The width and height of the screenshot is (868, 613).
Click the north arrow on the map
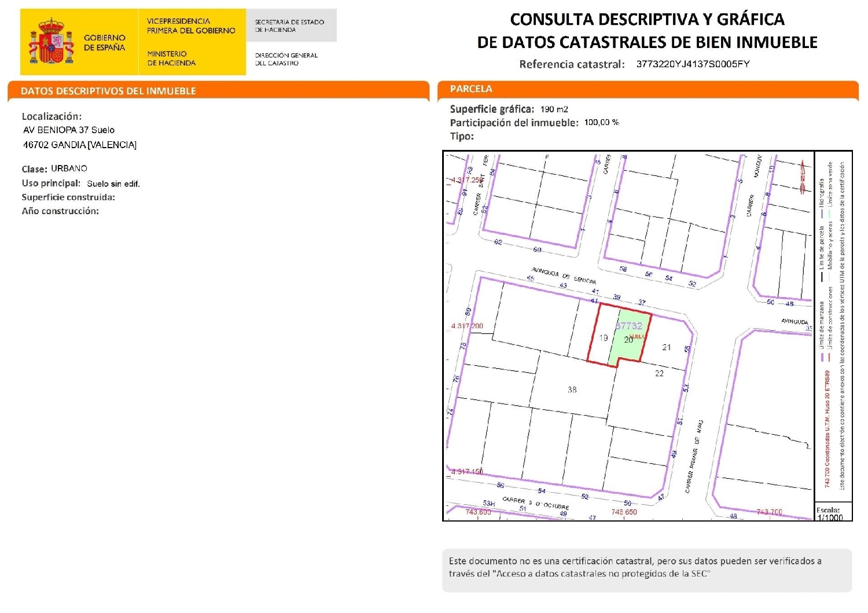(803, 176)
